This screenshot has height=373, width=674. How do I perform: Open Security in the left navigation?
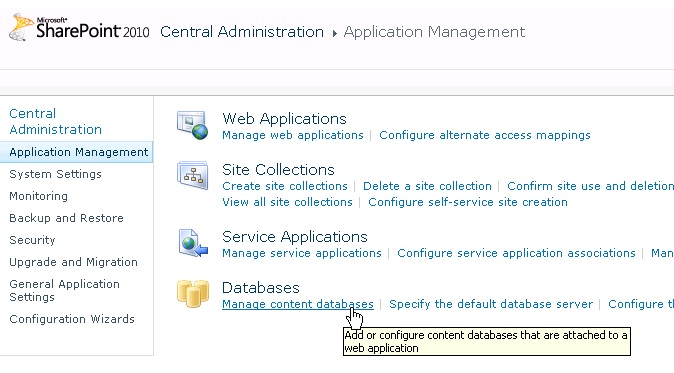point(32,240)
